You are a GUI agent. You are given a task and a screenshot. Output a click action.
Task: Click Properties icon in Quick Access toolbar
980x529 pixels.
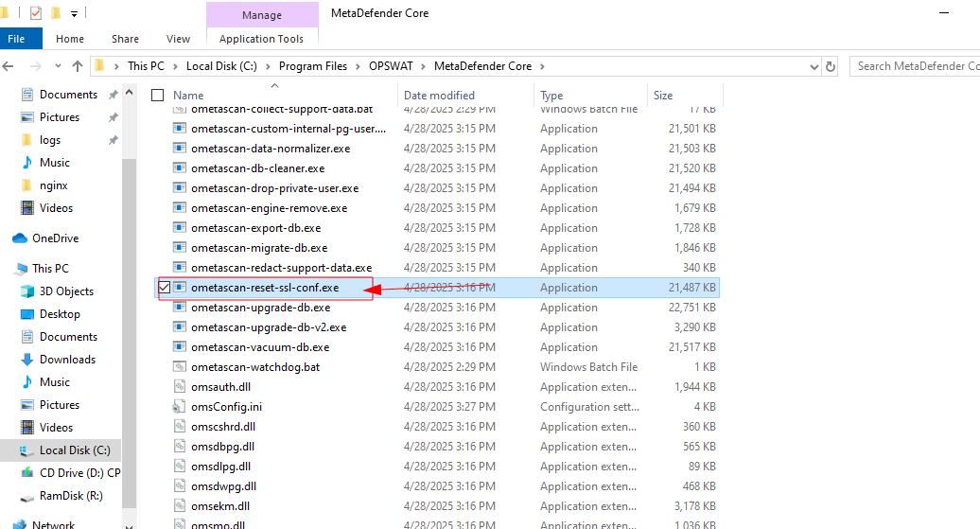(x=36, y=12)
